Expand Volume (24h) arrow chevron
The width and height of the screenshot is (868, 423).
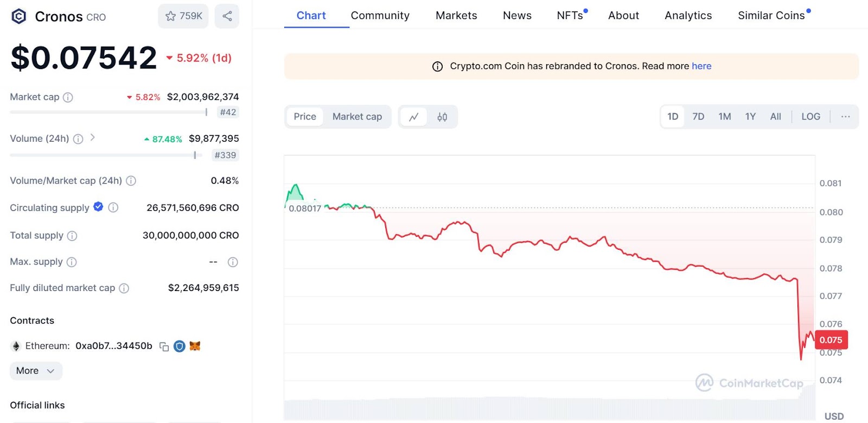coord(93,137)
